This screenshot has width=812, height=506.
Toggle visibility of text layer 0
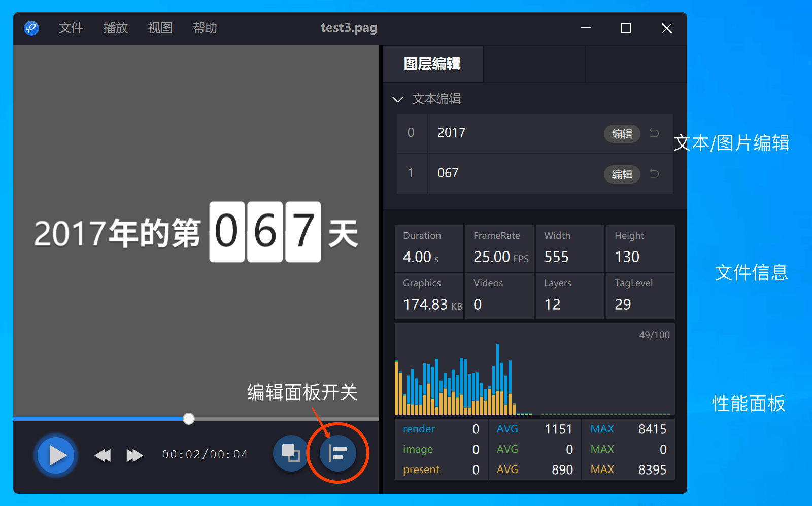(x=411, y=133)
